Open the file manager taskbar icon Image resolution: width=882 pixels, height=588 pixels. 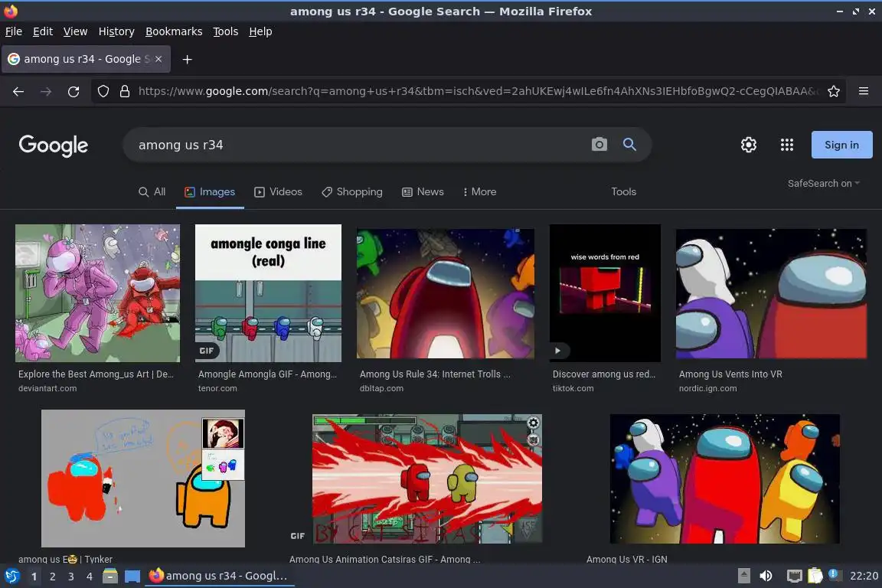[x=110, y=577]
